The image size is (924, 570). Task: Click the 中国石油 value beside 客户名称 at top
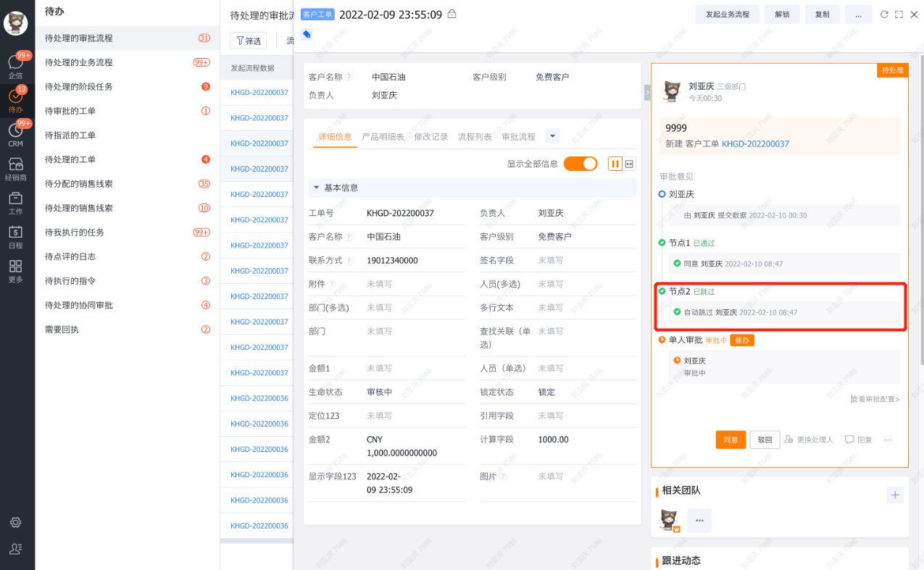(x=389, y=77)
